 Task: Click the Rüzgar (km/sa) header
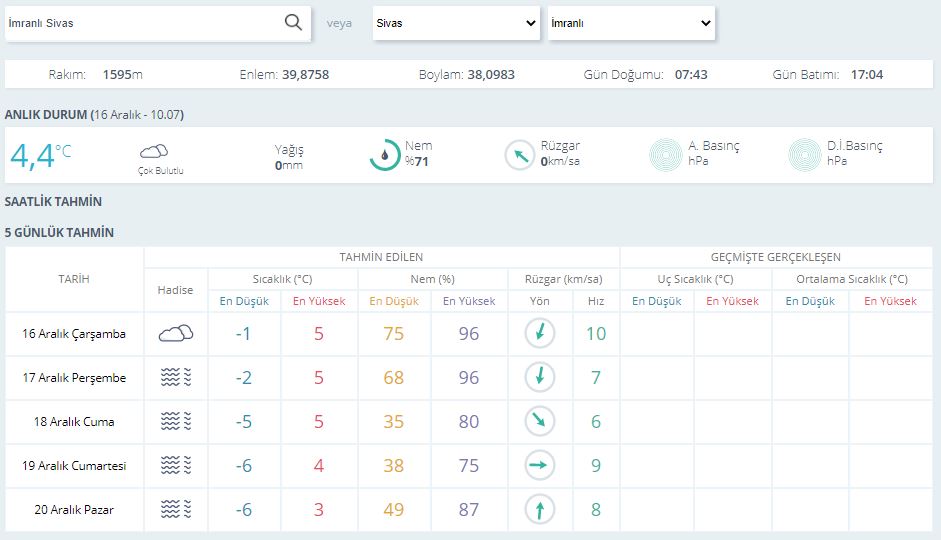pos(563,279)
